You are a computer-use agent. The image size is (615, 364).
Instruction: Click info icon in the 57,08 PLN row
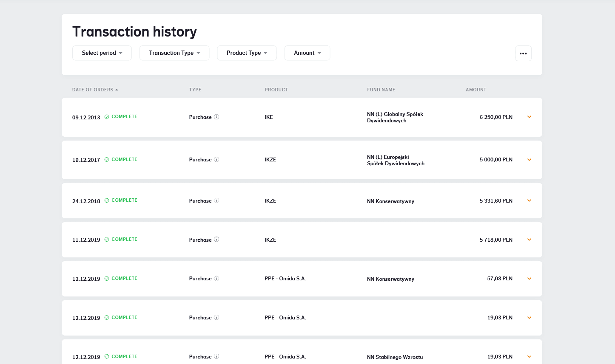[x=216, y=279]
